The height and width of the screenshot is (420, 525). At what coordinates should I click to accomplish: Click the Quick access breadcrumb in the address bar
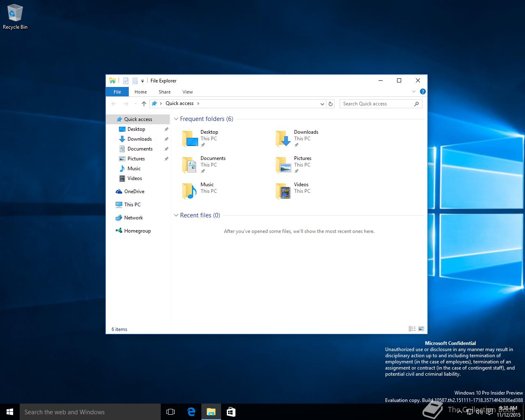(x=180, y=104)
